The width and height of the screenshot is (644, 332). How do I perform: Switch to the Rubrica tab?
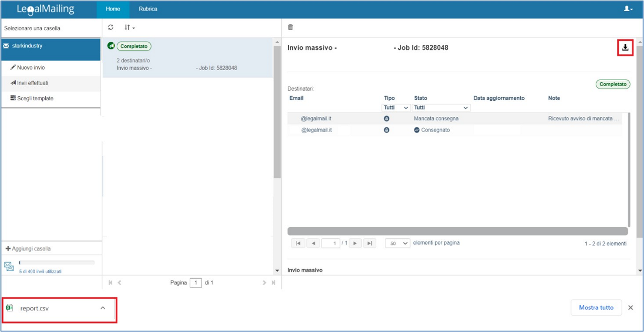pyautogui.click(x=148, y=9)
